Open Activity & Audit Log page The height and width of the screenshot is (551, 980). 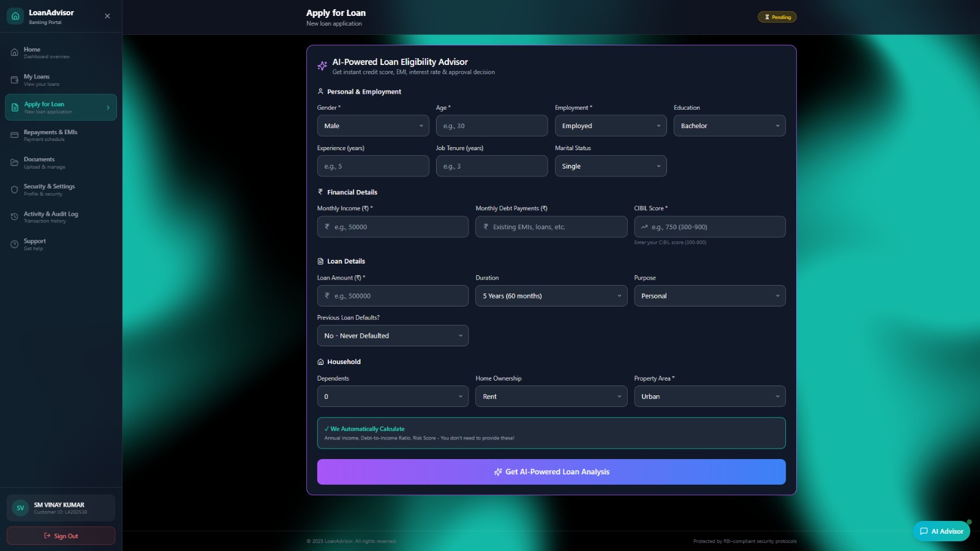click(x=61, y=217)
